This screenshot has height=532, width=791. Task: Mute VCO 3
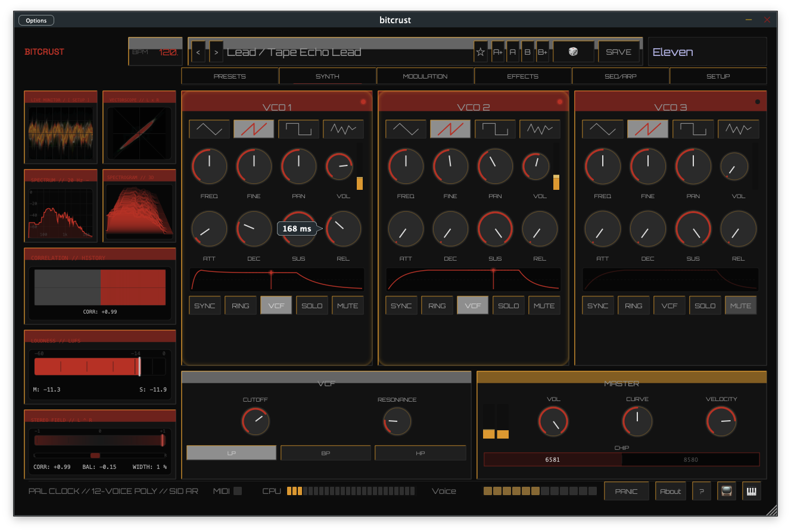coord(740,305)
